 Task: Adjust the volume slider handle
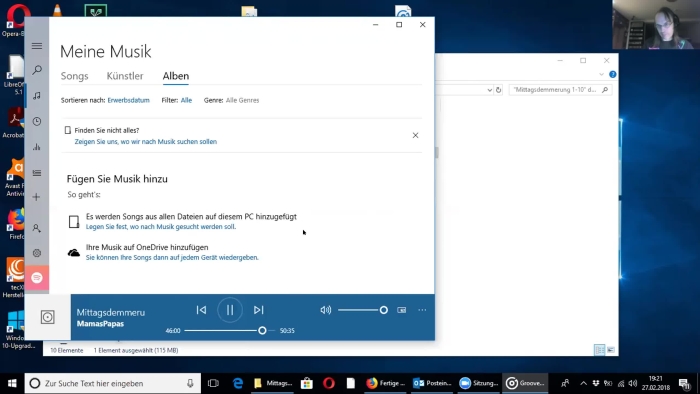[383, 310]
